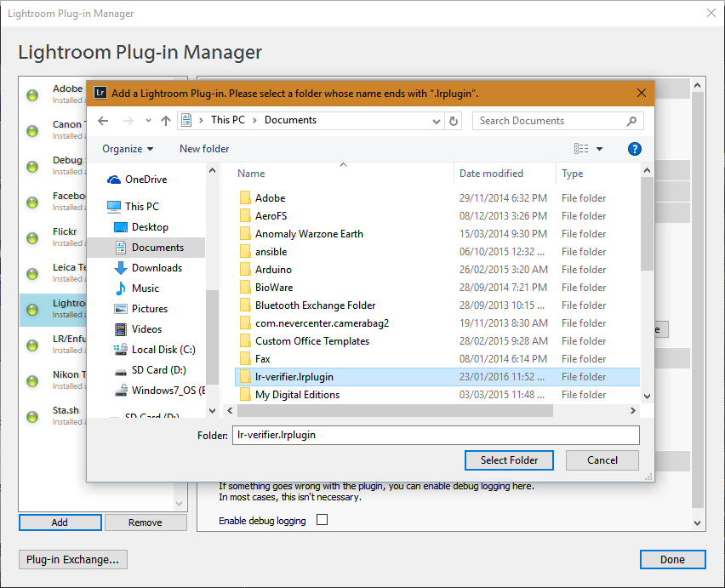This screenshot has height=588, width=725.
Task: Select the Fax folder icon
Action: (x=245, y=359)
